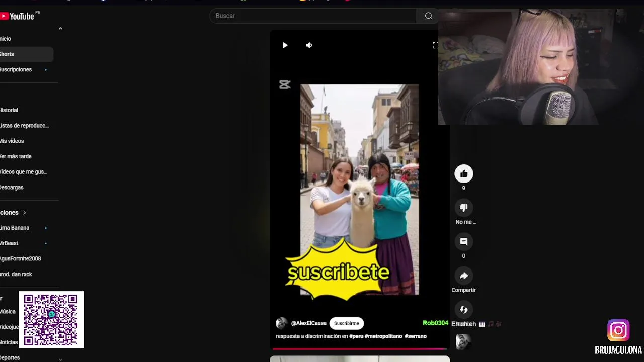Open the Remix option
The image size is (644, 362).
pos(464,310)
